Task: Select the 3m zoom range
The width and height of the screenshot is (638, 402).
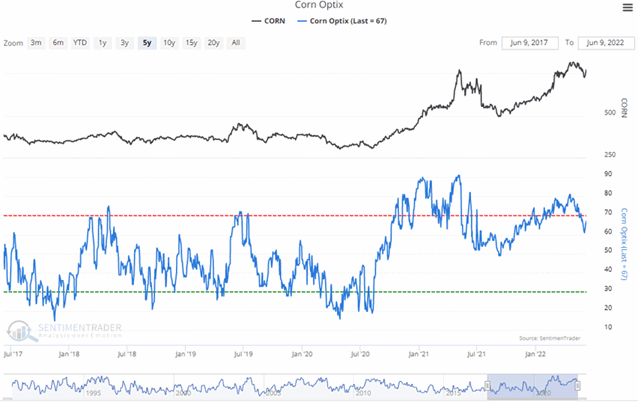Action: [36, 43]
